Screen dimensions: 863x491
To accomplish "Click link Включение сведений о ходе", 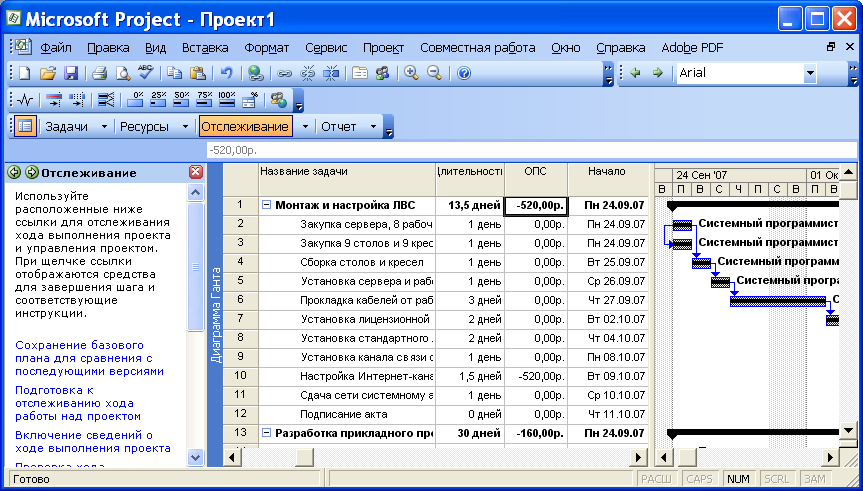I will (93, 441).
